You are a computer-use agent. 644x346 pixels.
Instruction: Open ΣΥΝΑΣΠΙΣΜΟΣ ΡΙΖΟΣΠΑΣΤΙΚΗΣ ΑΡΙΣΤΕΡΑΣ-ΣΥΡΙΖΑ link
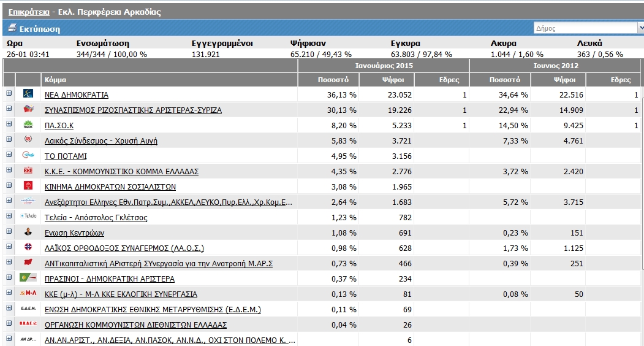[133, 110]
